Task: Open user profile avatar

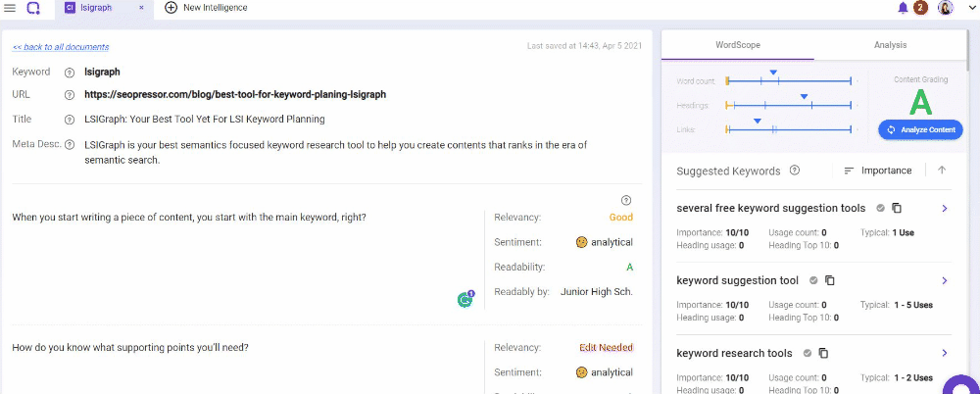Action: (946, 8)
